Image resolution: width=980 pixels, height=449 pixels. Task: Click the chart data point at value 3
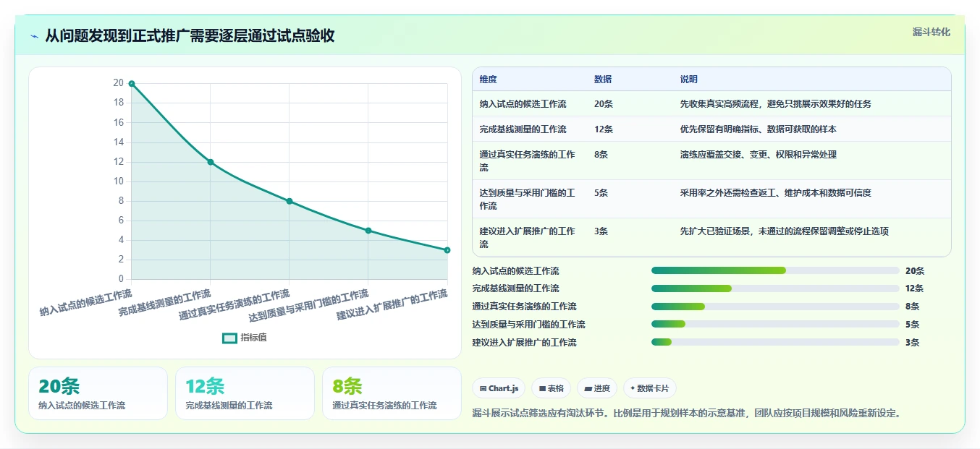447,250
